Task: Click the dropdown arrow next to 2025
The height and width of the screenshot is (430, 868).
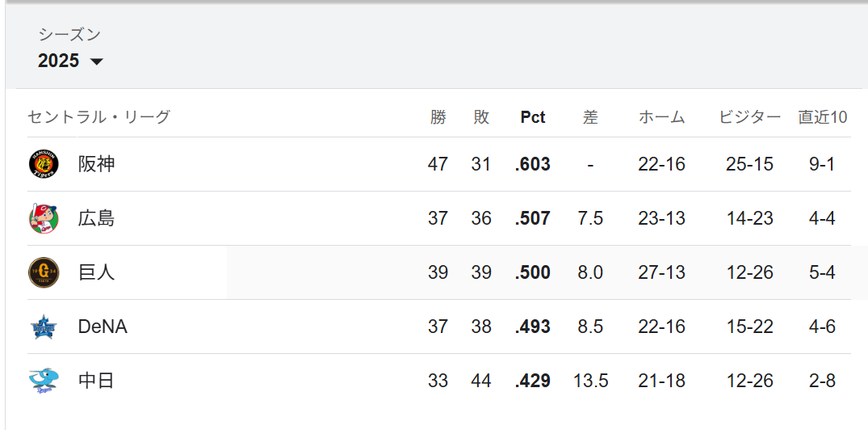Action: point(96,61)
